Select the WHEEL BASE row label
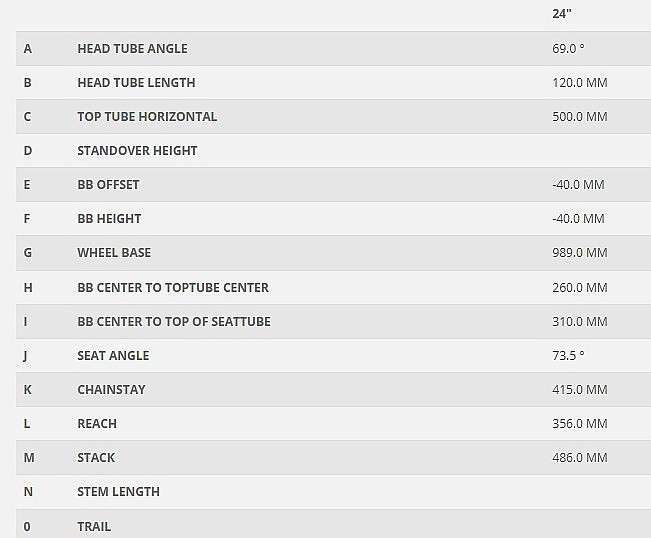 click(x=114, y=253)
